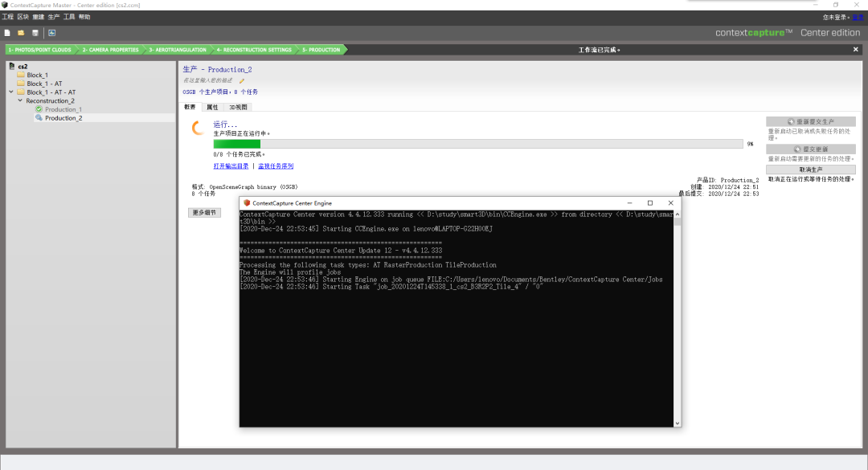Go to the 3- AEROTRIANGULATION workflow step

pos(177,50)
